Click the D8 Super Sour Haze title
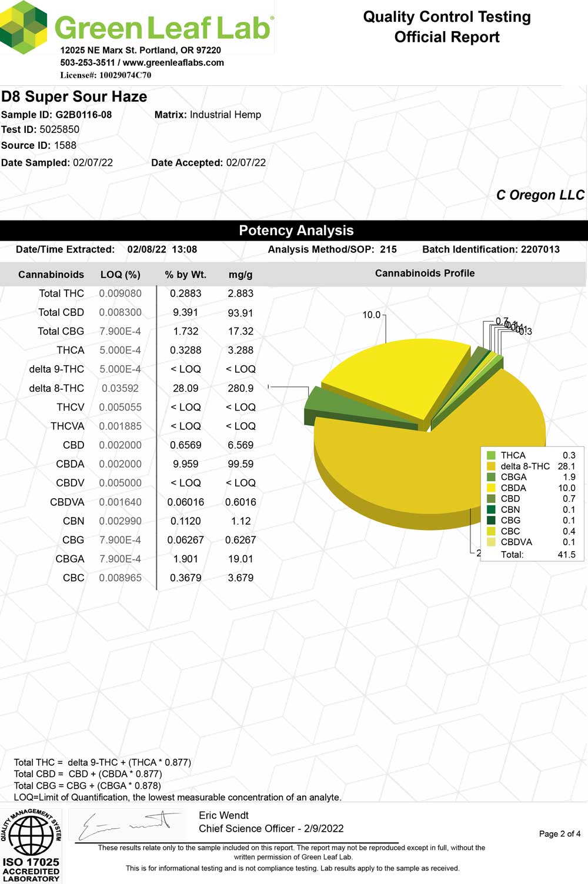Screen dimensions: 588x884 (x=74, y=96)
